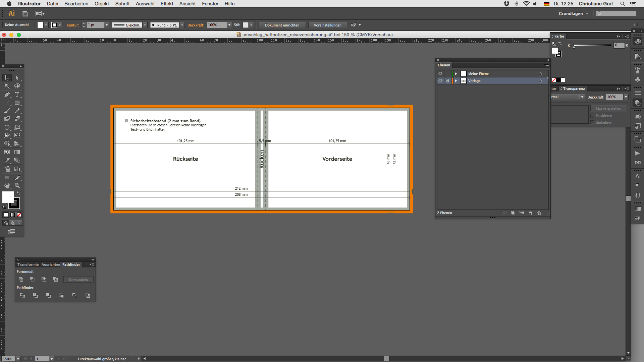Image resolution: width=644 pixels, height=362 pixels.
Task: Select the Rectangle tool
Action: click(17, 103)
